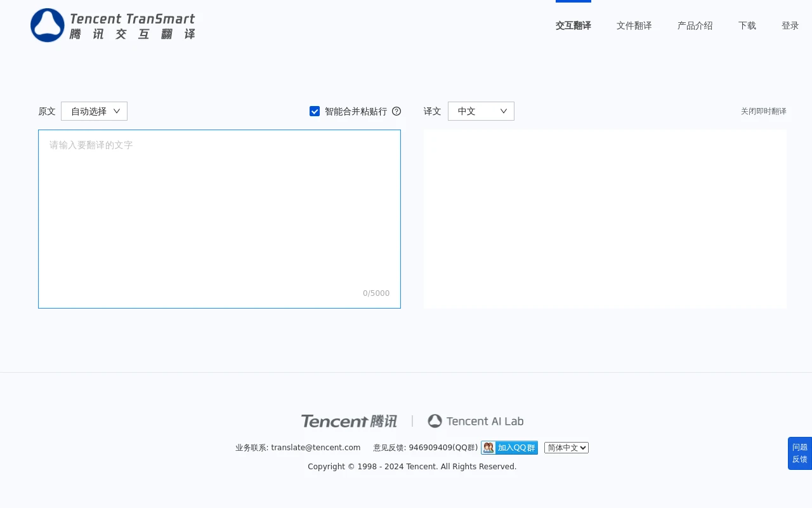Click the Tencent AI Lab logo
The height and width of the screenshot is (508, 812).
click(475, 421)
